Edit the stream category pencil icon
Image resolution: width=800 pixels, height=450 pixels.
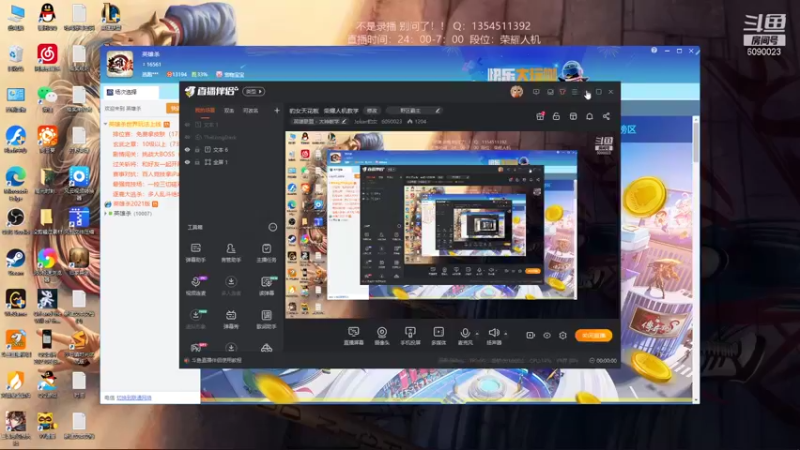tap(344, 121)
